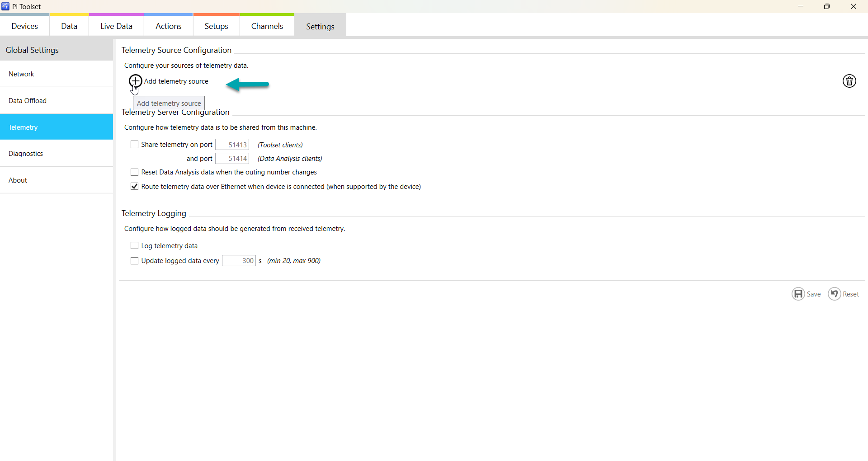Open the Live Data tab
Viewport: 868px width, 461px height.
[x=116, y=26]
